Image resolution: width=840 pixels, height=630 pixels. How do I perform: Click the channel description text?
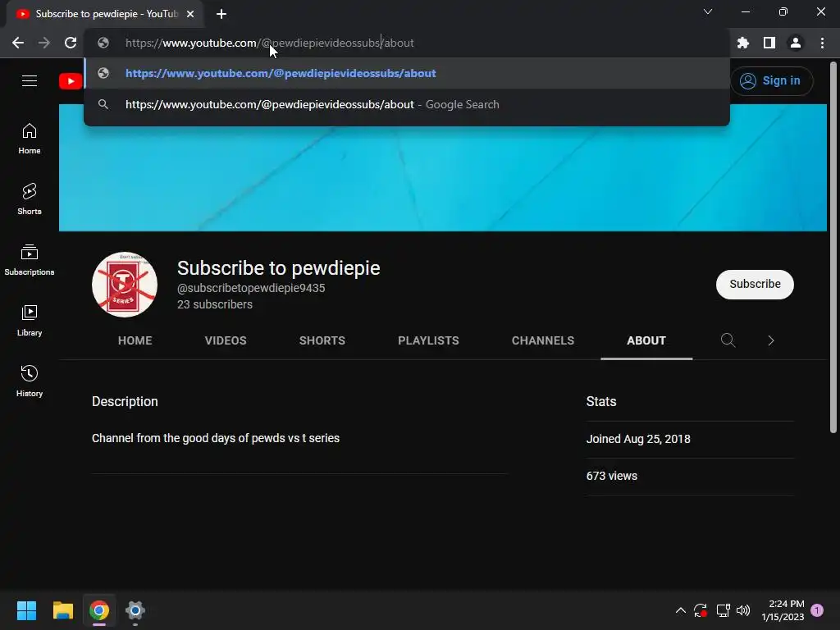(216, 438)
